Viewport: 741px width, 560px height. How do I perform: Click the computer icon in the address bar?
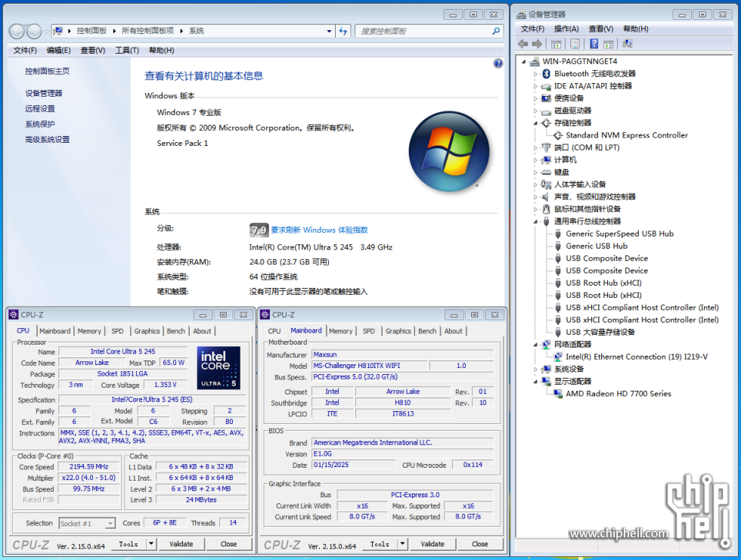(x=57, y=31)
